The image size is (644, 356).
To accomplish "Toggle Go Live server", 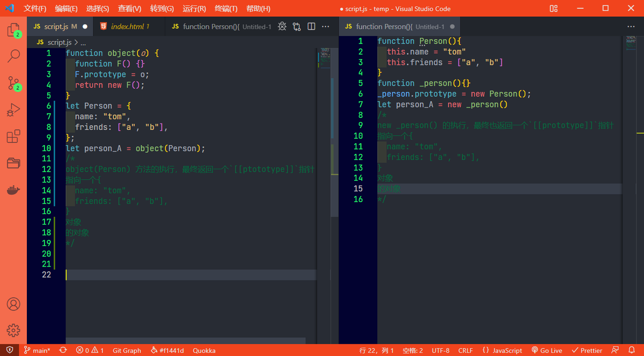I will point(547,351).
